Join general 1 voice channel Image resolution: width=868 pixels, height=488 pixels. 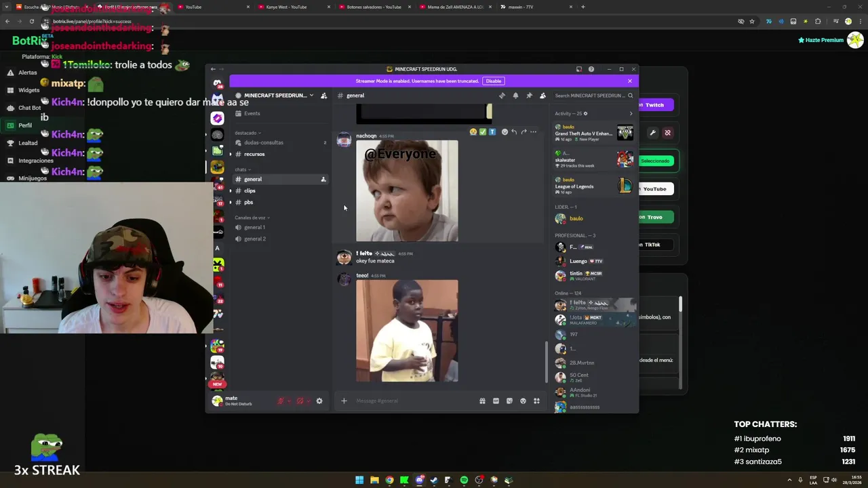point(280,227)
